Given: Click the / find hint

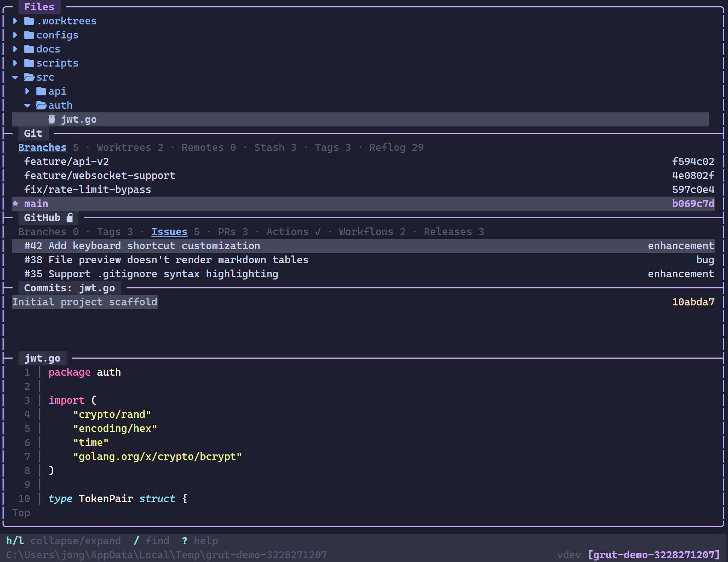Looking at the screenshot, I should pos(151,541).
